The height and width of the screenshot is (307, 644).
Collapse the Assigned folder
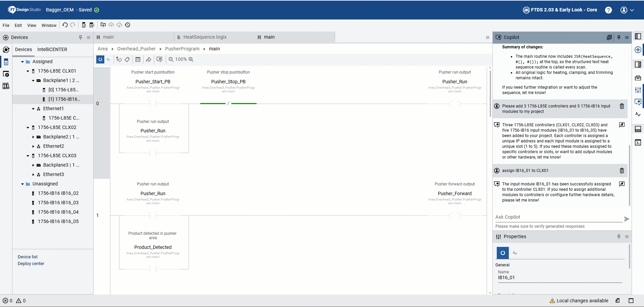22,62
